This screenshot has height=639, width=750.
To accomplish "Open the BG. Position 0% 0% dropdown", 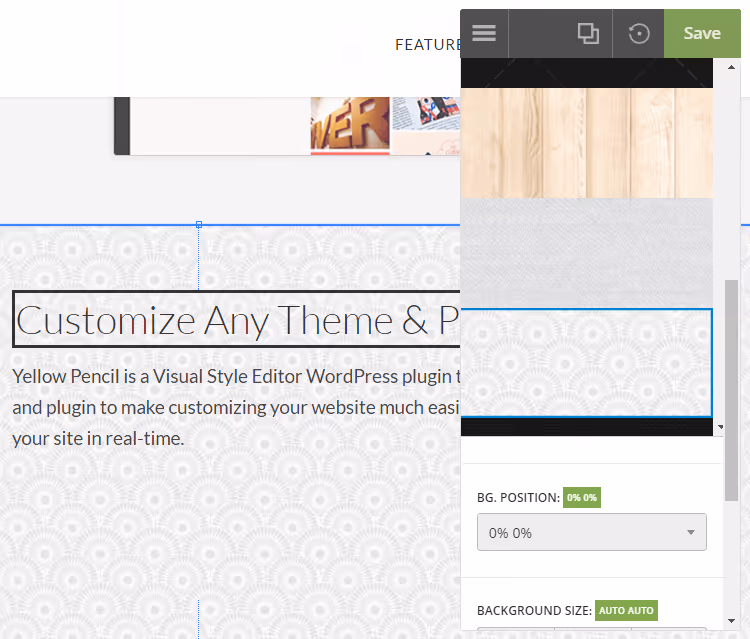I will coord(592,532).
